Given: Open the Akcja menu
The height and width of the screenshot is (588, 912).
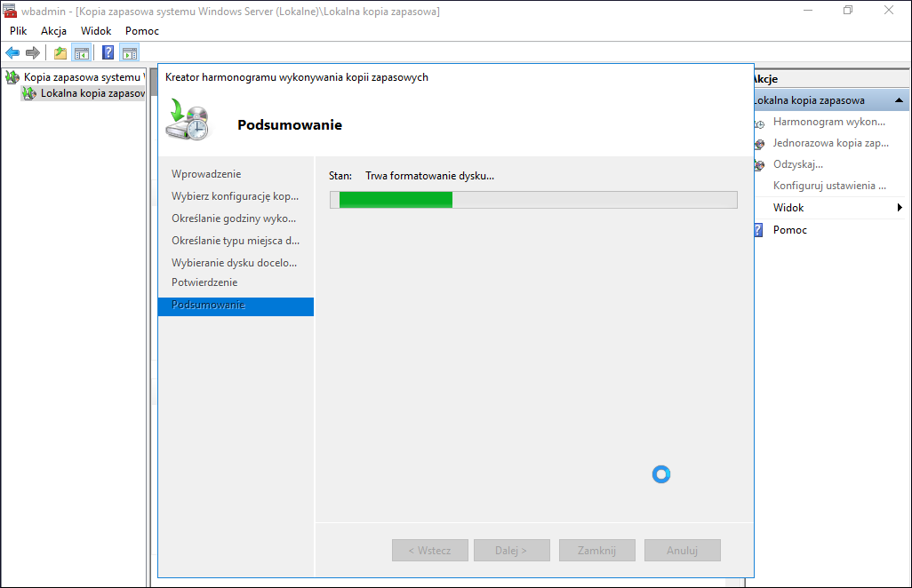Looking at the screenshot, I should (53, 31).
